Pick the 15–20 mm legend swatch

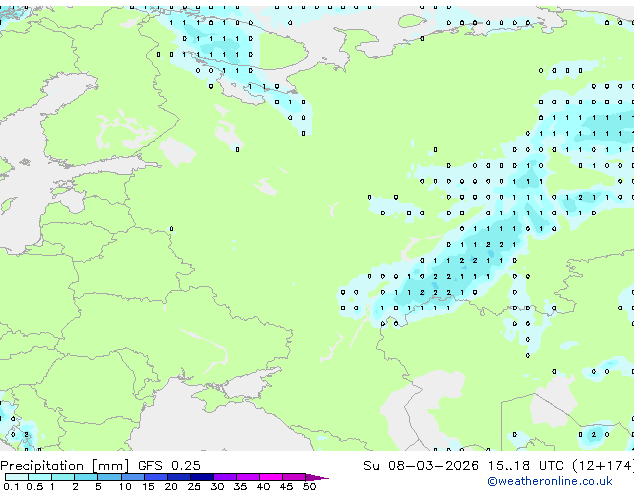click(156, 477)
